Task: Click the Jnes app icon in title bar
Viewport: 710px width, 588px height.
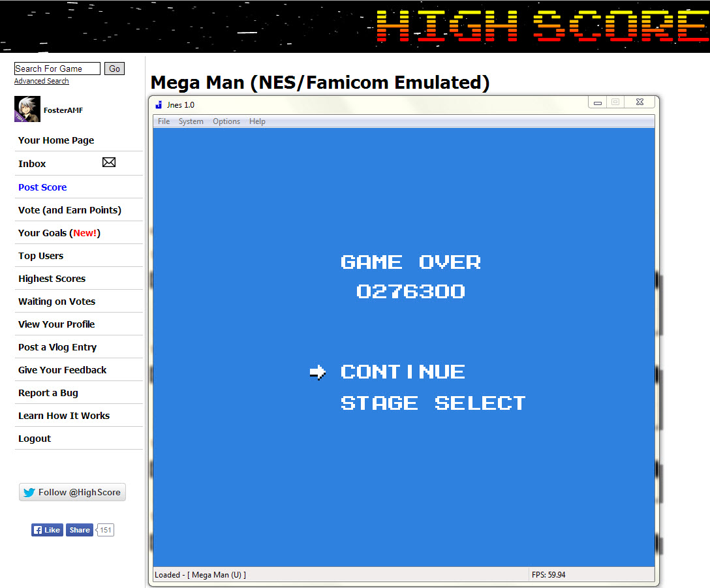Action: 159,105
